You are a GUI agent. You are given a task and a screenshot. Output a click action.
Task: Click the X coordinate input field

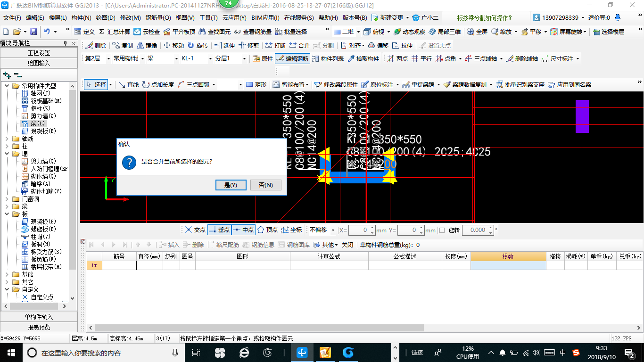(x=362, y=230)
